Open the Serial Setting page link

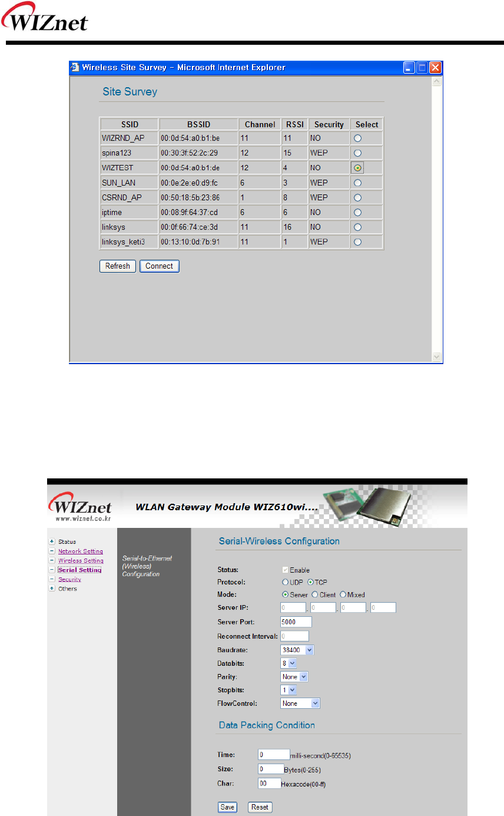point(79,570)
